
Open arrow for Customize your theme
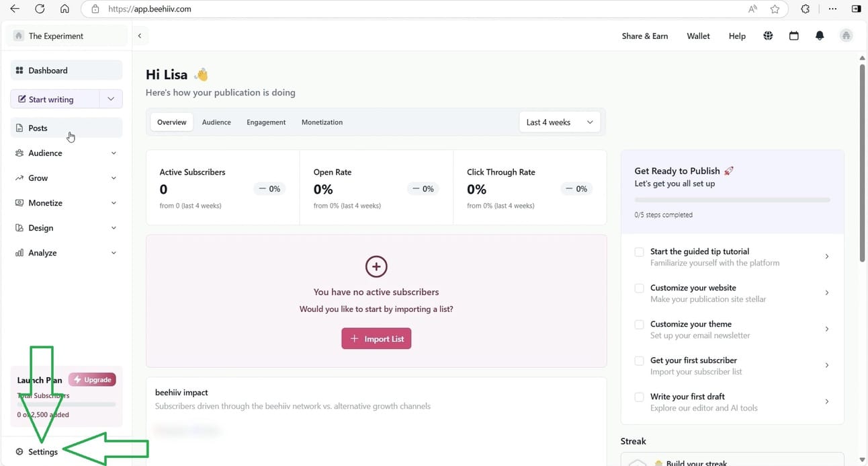(x=826, y=329)
